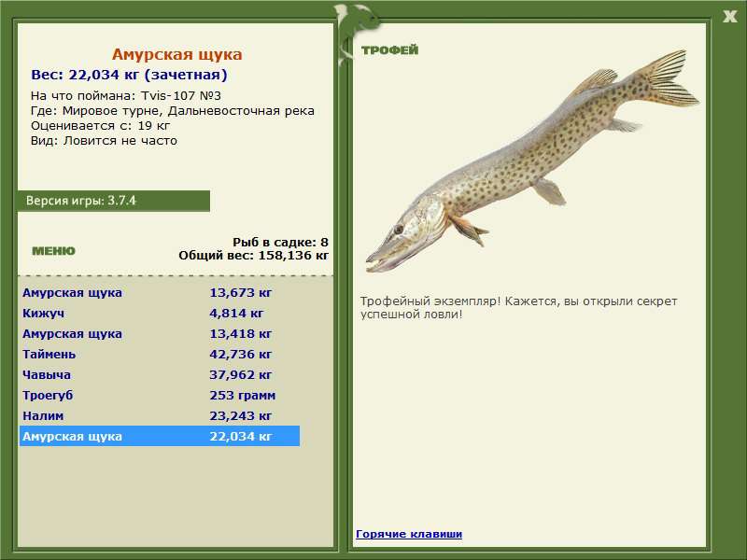Select the Троегуб 253 грамм row

pyautogui.click(x=159, y=396)
